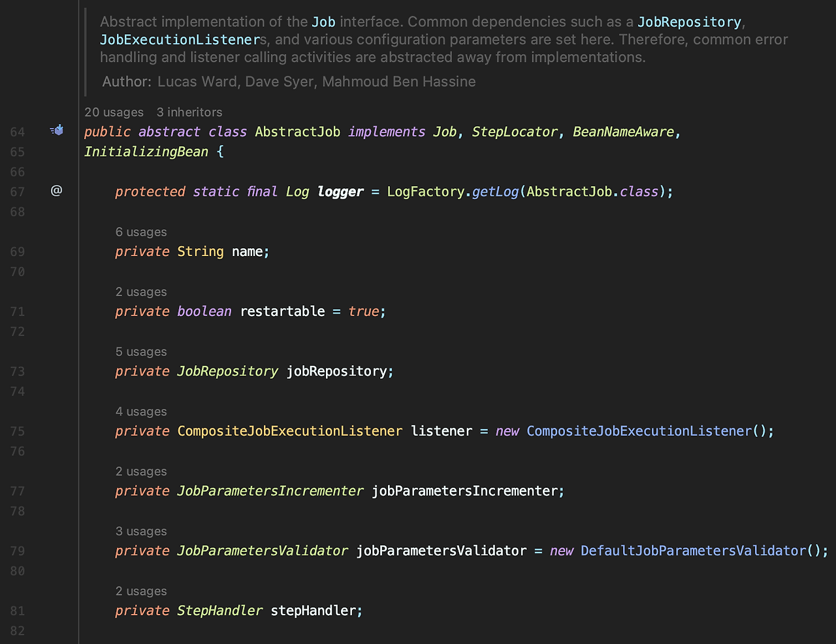Click the CompositeJobExecutionListener type on line 75
This screenshot has width=836, height=644.
(290, 431)
